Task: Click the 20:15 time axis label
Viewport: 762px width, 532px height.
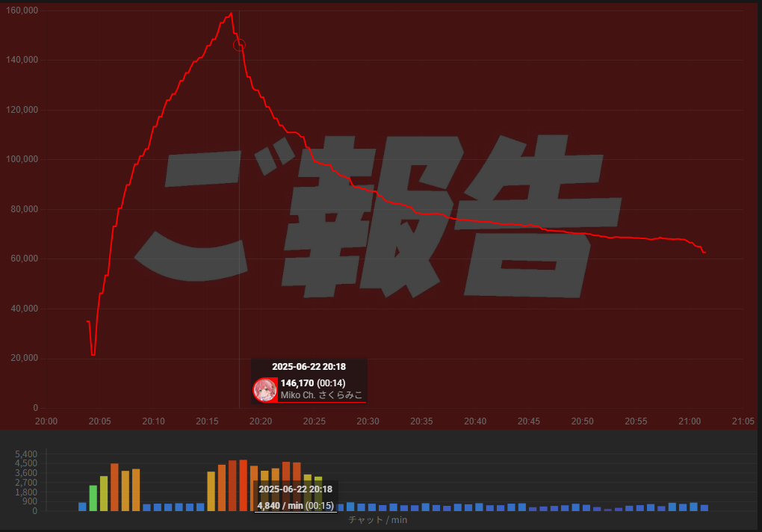Action: click(x=207, y=421)
